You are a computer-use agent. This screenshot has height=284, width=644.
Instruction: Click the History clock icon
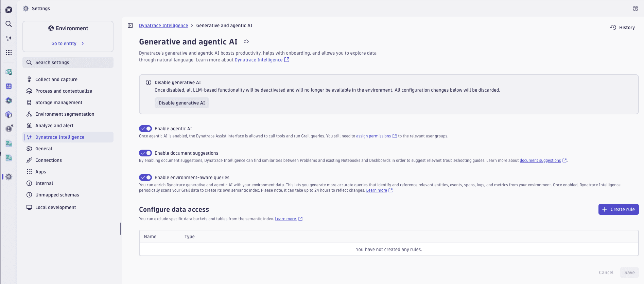613,27
